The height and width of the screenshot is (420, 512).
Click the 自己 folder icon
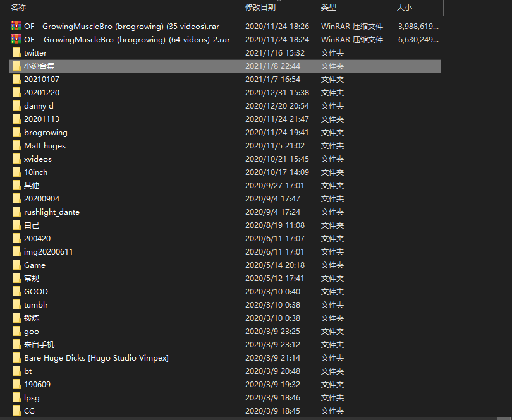(x=16, y=225)
